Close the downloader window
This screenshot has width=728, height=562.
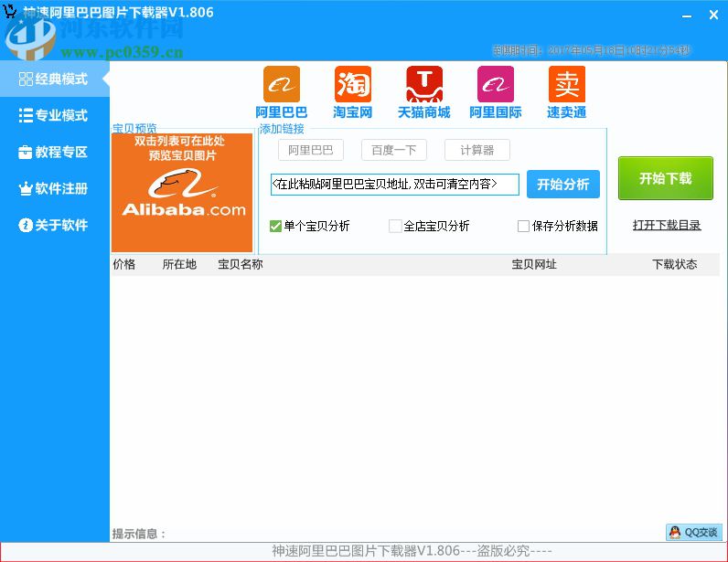coord(713,16)
